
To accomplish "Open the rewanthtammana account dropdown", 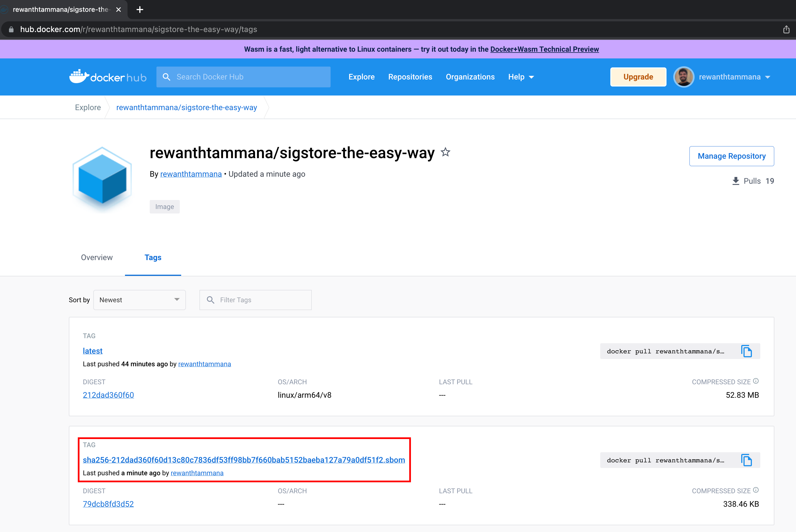I will click(734, 77).
